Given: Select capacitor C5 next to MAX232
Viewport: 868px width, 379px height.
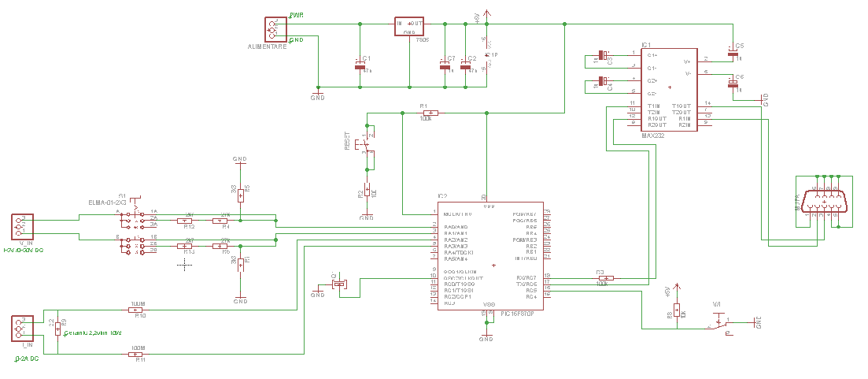Looking at the screenshot, I should tap(732, 53).
